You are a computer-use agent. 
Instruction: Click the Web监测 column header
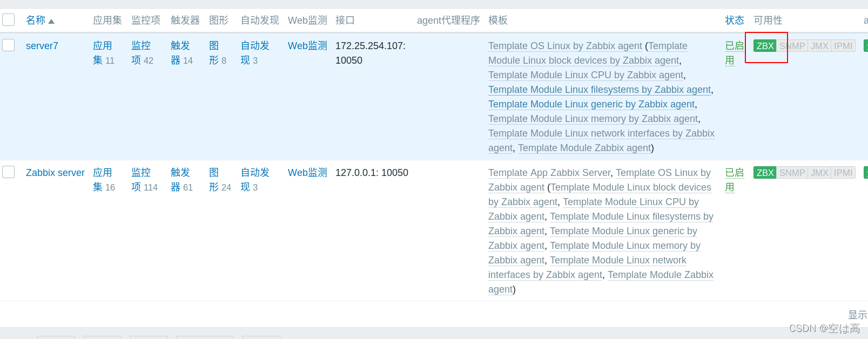click(x=307, y=21)
